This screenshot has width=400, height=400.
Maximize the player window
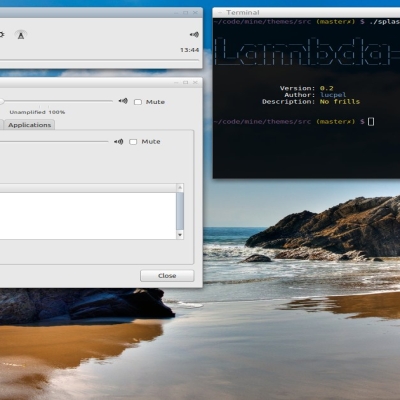point(186,13)
